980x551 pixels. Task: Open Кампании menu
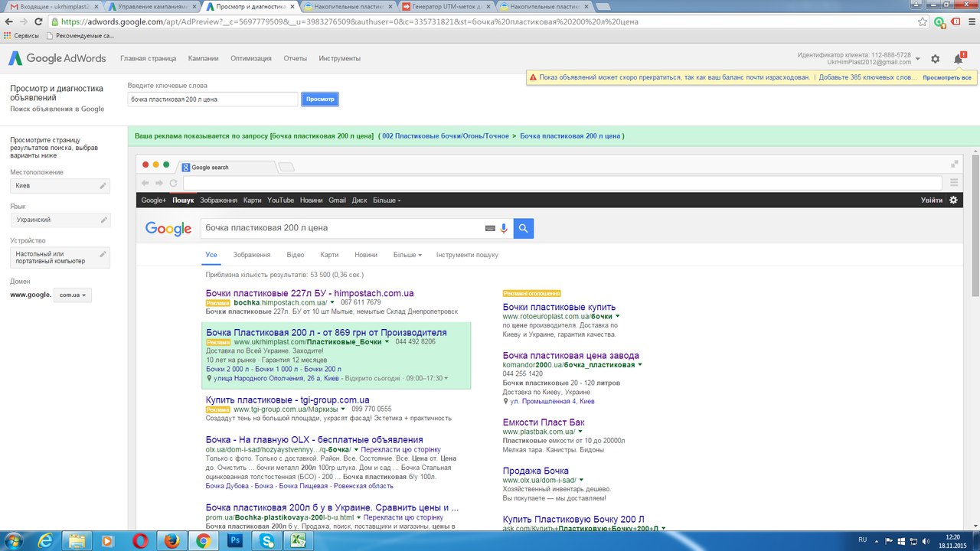pyautogui.click(x=203, y=58)
